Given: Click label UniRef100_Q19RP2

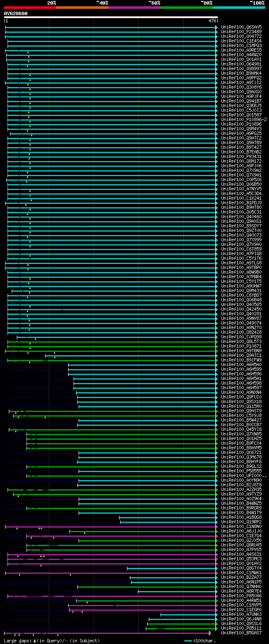Looking at the screenshot, I should click(241, 522).
